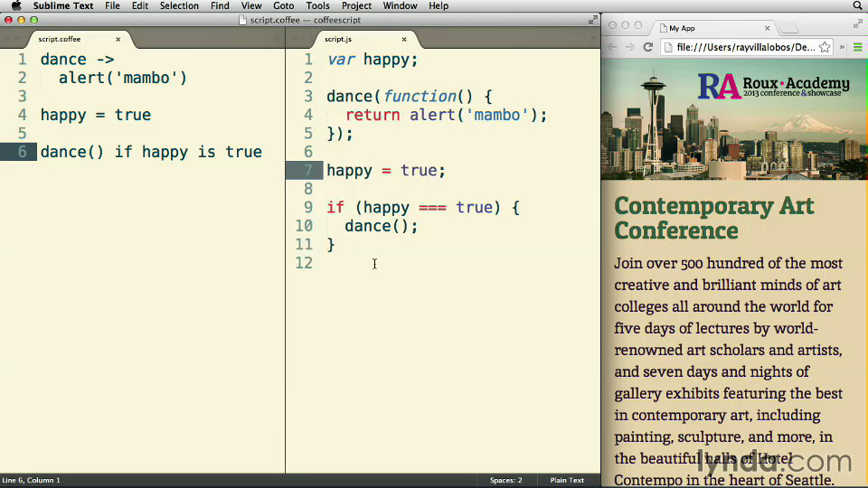Open the Spaces: 2 indentation selector
Image resolution: width=868 pixels, height=488 pixels.
click(x=505, y=480)
